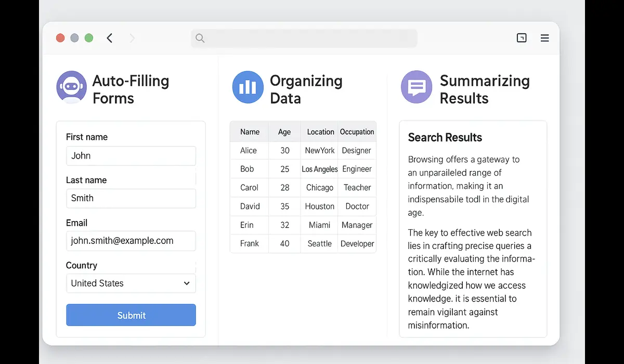Open the browser hamburger menu
624x364 pixels.
point(544,38)
